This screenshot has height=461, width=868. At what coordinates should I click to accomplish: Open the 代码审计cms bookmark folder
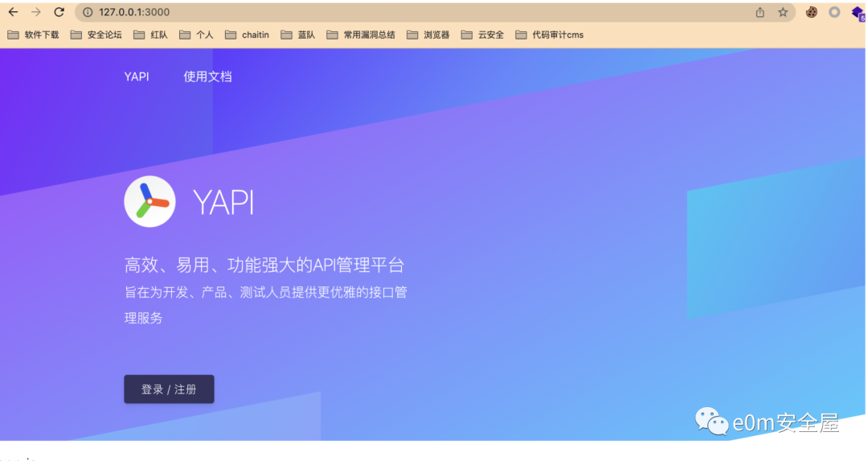coord(550,35)
